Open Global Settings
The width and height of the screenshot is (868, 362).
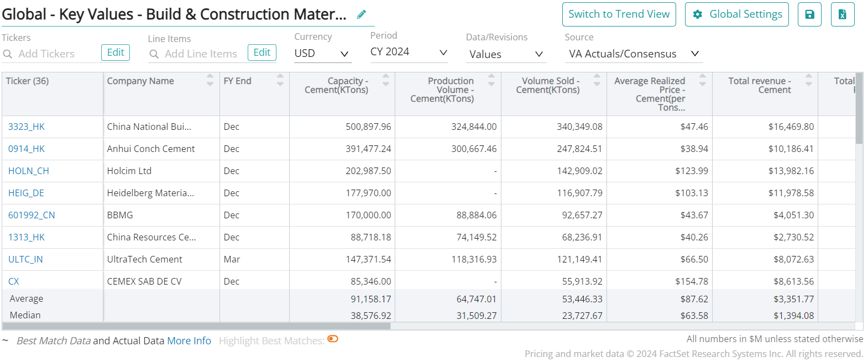click(736, 14)
